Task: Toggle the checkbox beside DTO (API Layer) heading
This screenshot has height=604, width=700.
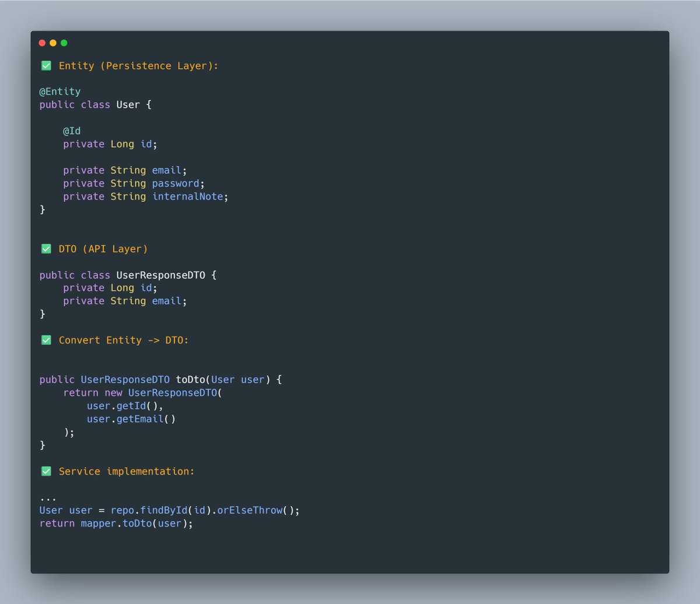Action: (x=46, y=248)
